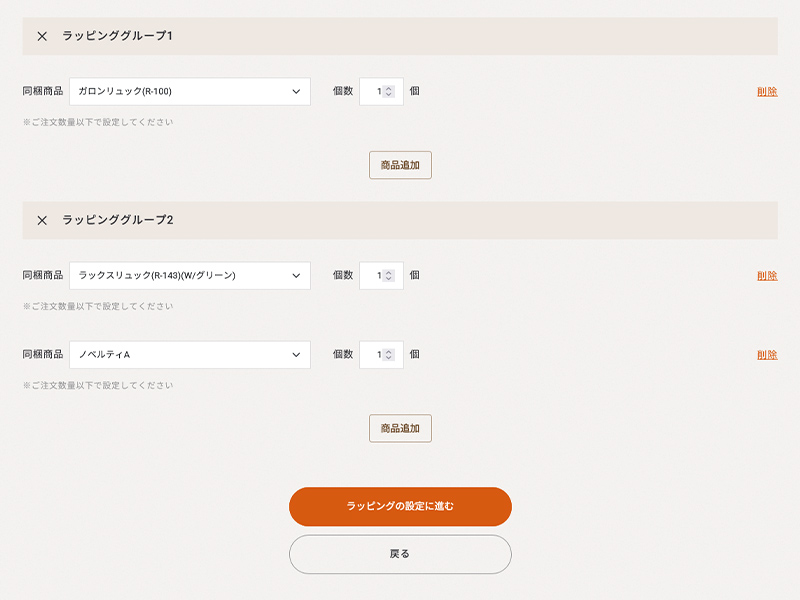
Task: Decrease the quantity for ガロンリュック(R-100)
Action: coord(387,95)
